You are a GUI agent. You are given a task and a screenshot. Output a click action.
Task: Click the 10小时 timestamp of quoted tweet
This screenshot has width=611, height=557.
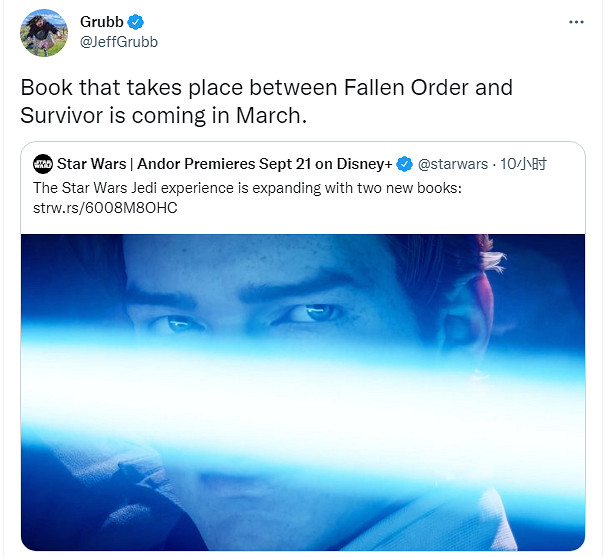click(x=523, y=164)
